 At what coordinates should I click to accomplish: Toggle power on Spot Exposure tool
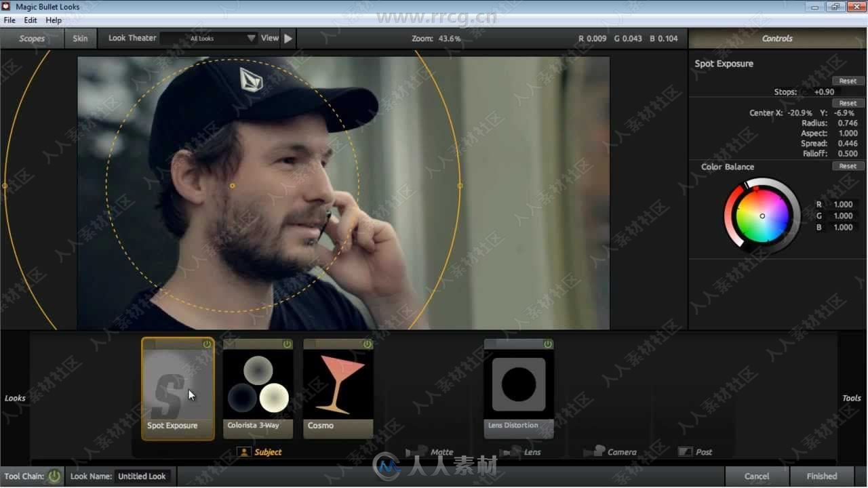207,344
